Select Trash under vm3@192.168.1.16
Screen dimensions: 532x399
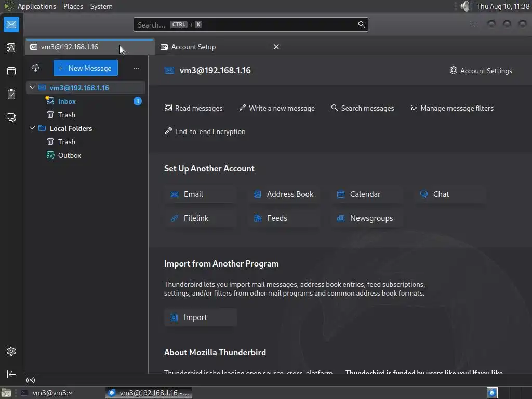pos(86,115)
